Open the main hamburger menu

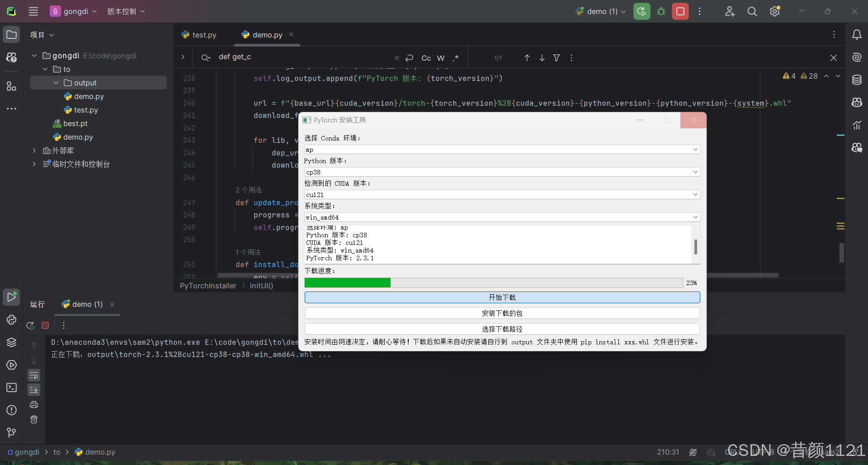coord(33,11)
